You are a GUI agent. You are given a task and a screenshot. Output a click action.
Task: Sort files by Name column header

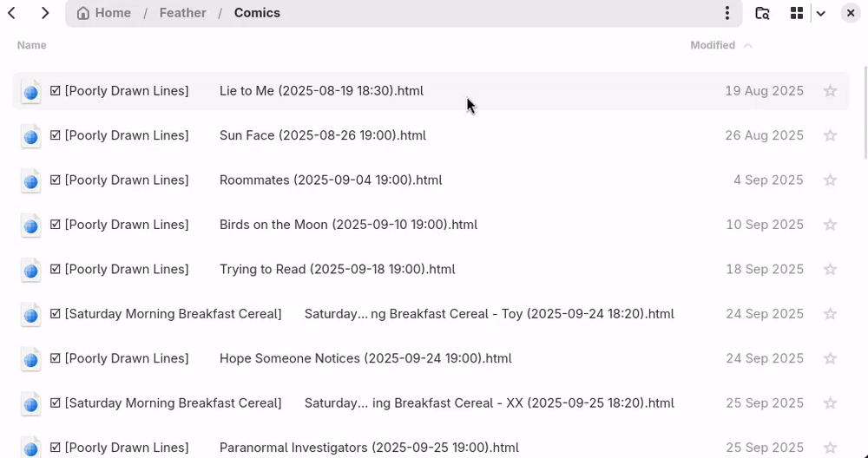[32, 45]
